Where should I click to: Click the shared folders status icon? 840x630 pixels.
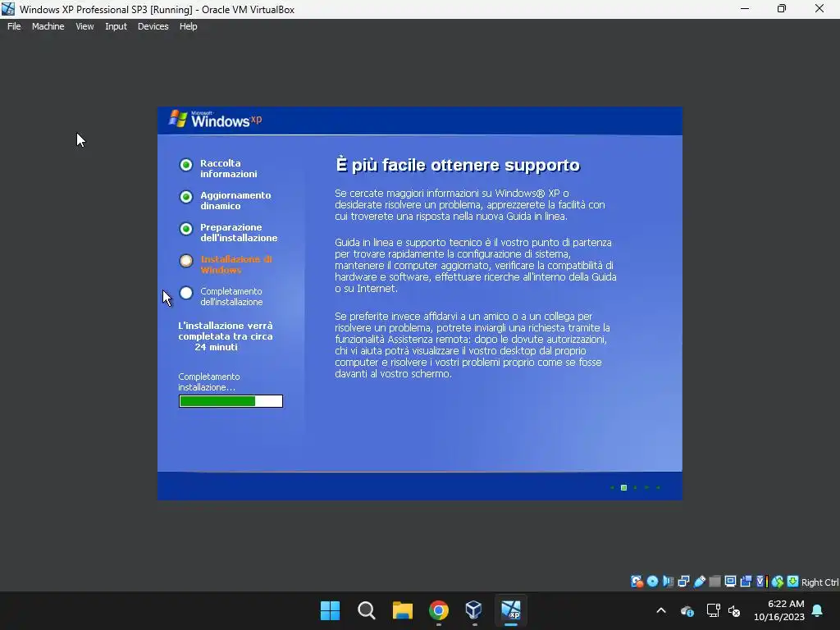point(715,582)
